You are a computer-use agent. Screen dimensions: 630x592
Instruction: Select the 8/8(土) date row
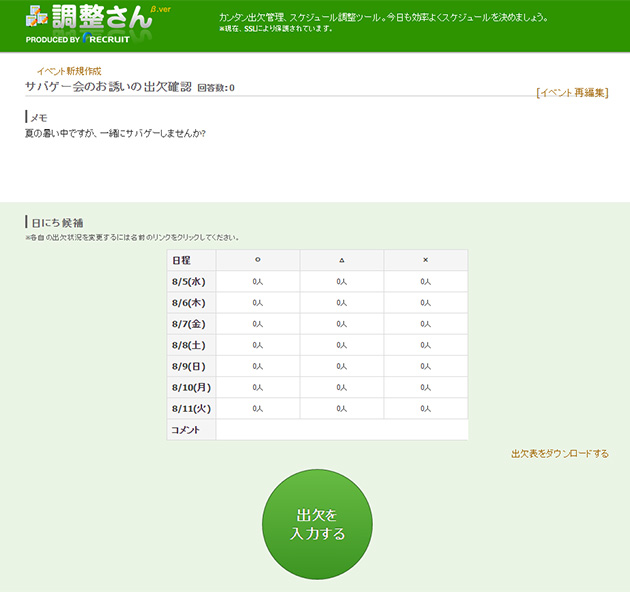pos(188,345)
